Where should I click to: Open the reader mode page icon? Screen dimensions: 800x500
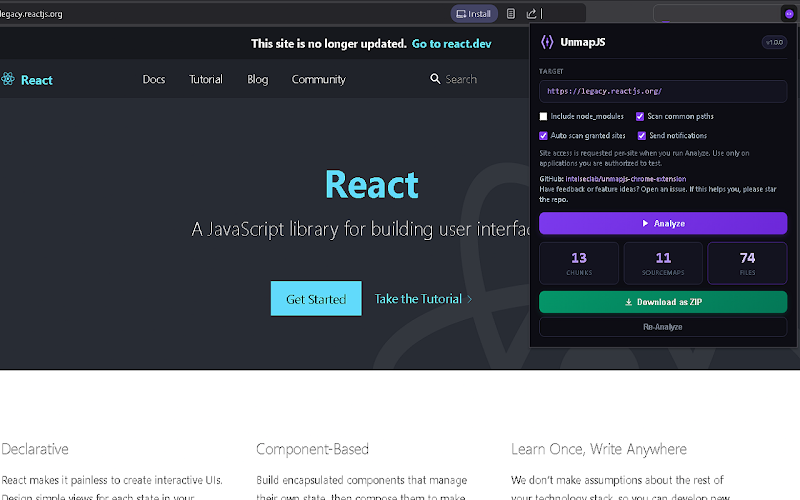point(511,14)
